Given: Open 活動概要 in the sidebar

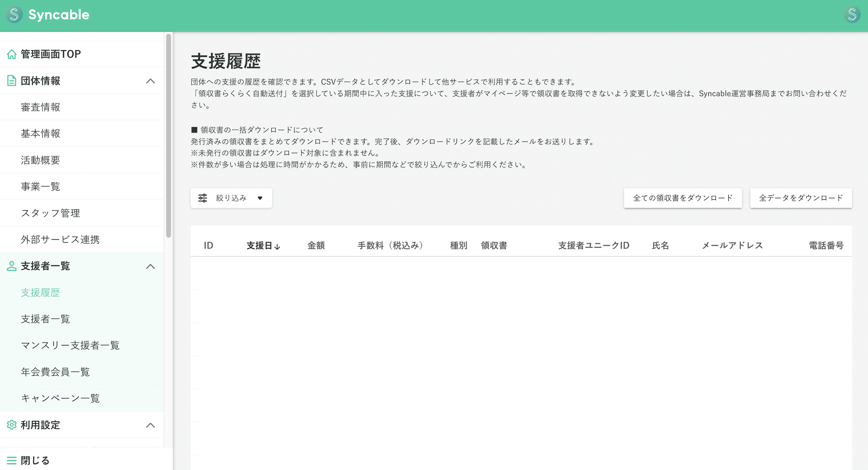Looking at the screenshot, I should click(x=82, y=160).
